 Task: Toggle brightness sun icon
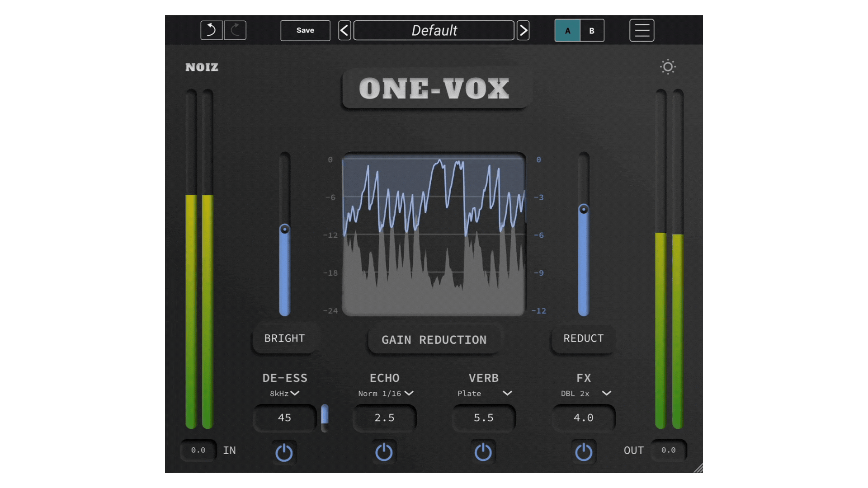pyautogui.click(x=668, y=67)
